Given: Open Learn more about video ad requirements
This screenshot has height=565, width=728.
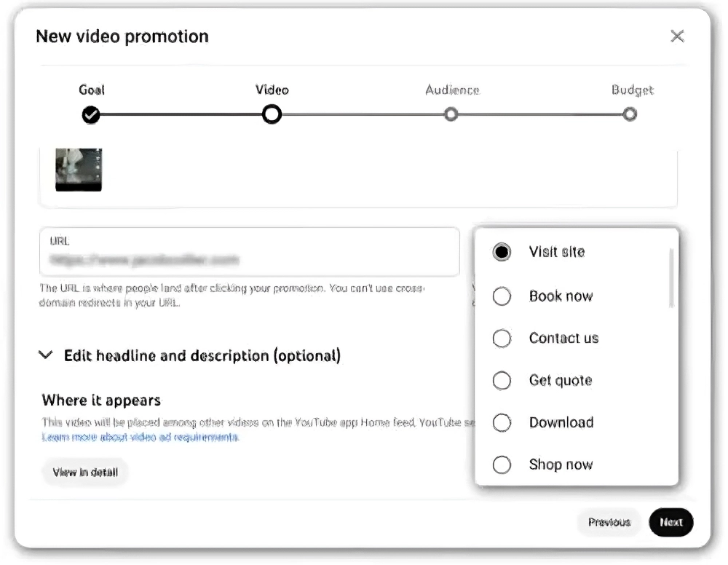Looking at the screenshot, I should 141,438.
